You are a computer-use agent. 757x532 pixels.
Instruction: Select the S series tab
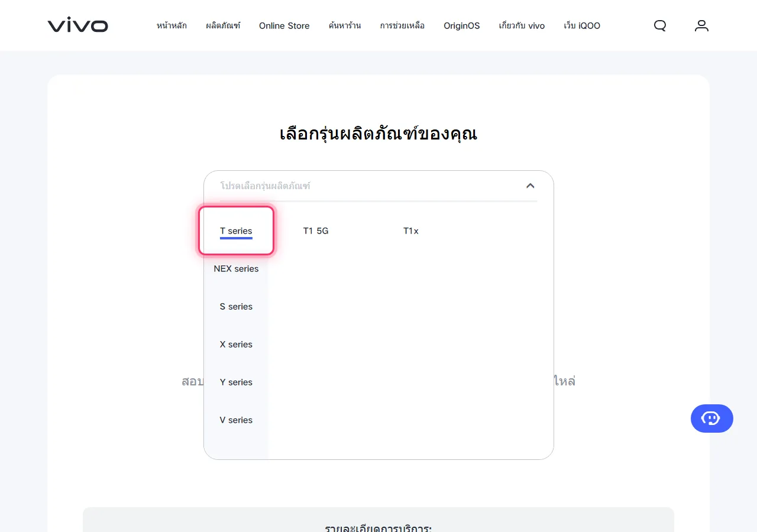point(236,306)
